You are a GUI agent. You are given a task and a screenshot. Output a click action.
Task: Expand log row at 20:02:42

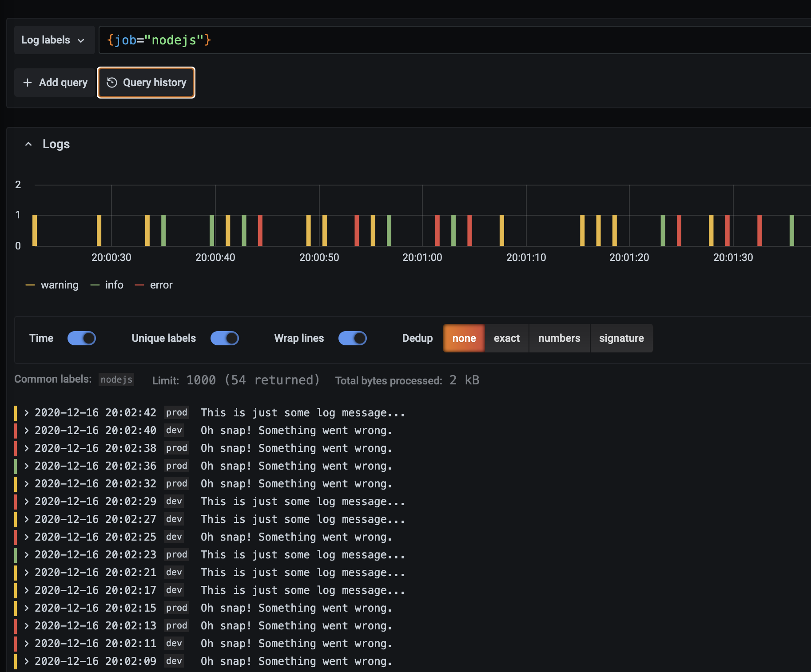27,413
